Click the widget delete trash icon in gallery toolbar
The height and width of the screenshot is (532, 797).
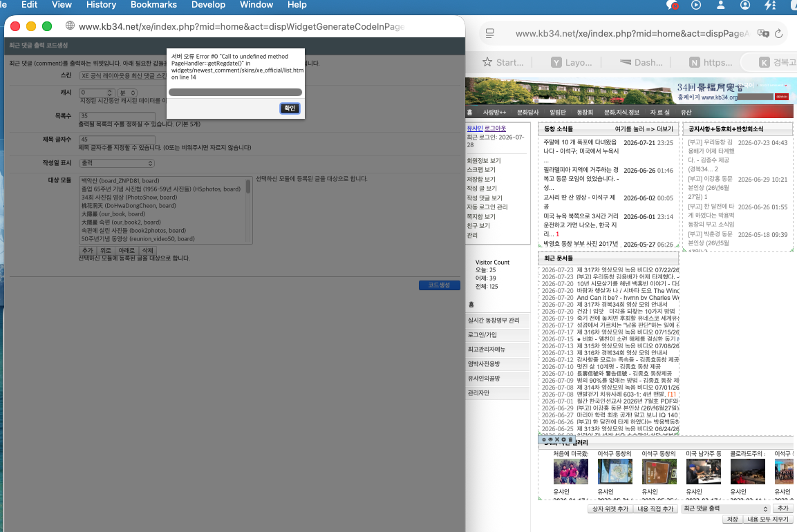pos(570,440)
